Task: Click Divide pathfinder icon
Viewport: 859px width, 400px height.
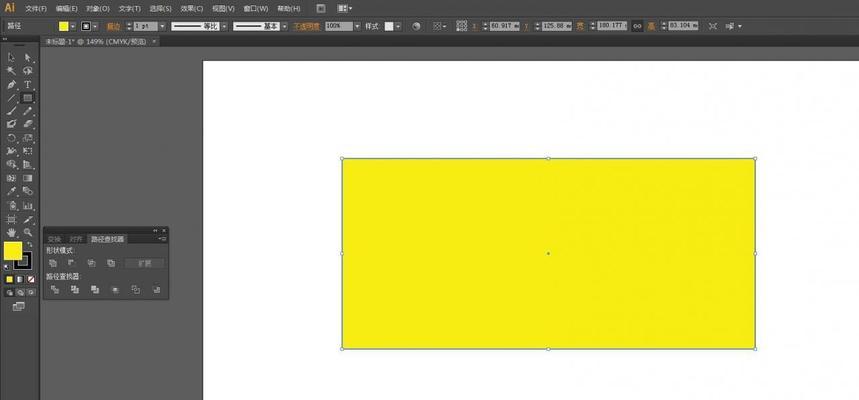Action: pyautogui.click(x=55, y=289)
